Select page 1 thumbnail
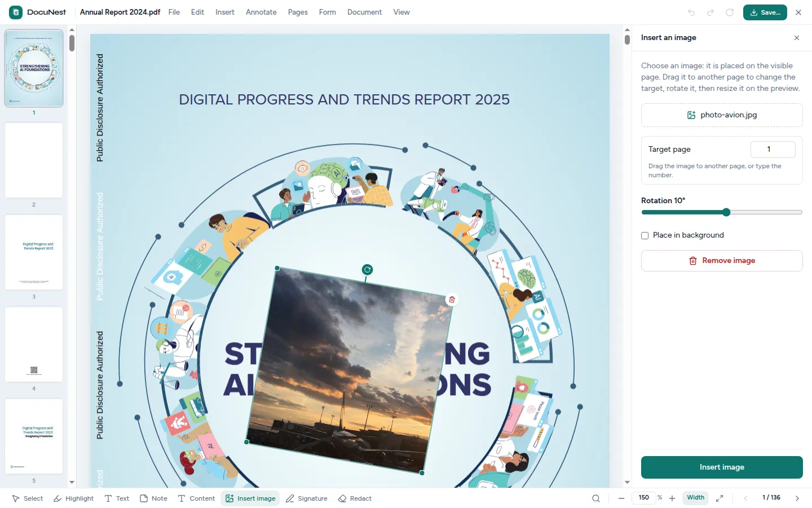This screenshot has height=508, width=812. pyautogui.click(x=34, y=68)
